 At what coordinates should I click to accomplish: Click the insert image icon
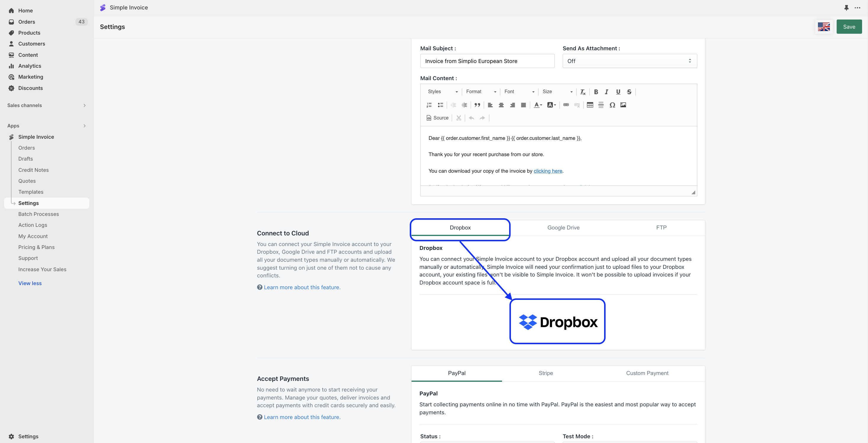click(623, 105)
